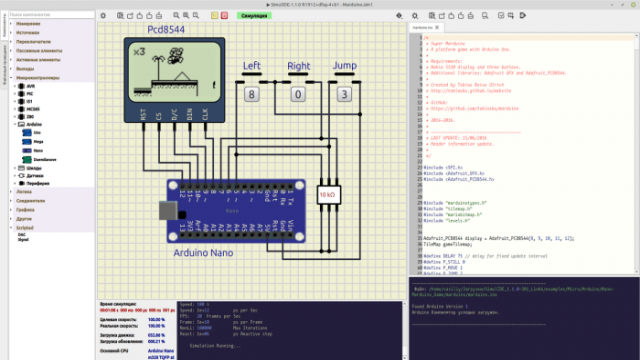Select the Nano board in component list
The height and width of the screenshot is (360, 640).
tap(38, 151)
